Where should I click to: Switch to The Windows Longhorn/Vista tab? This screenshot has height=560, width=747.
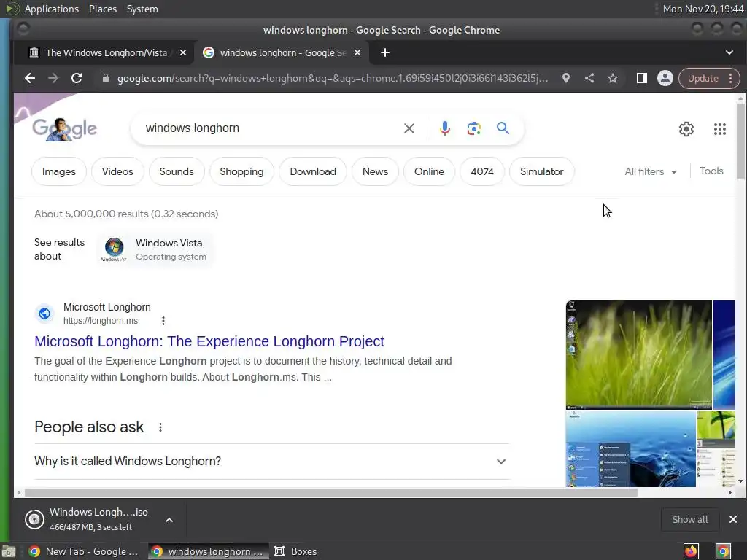click(107, 52)
